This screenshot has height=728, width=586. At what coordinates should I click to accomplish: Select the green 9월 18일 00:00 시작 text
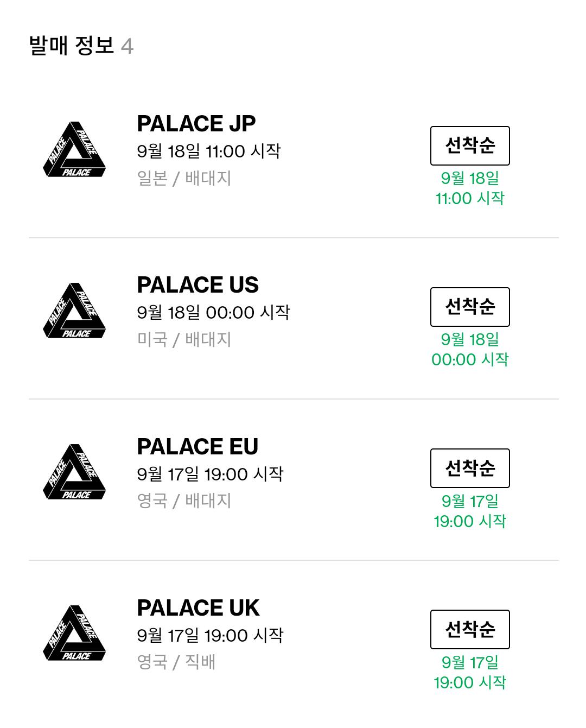tap(470, 349)
